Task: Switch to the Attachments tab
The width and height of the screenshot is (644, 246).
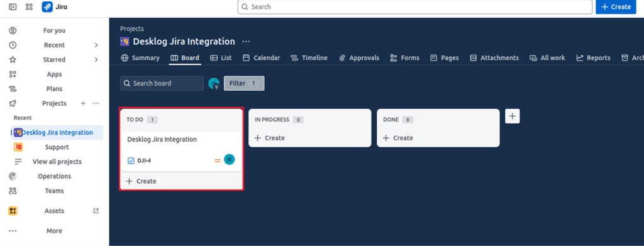Action: 494,58
